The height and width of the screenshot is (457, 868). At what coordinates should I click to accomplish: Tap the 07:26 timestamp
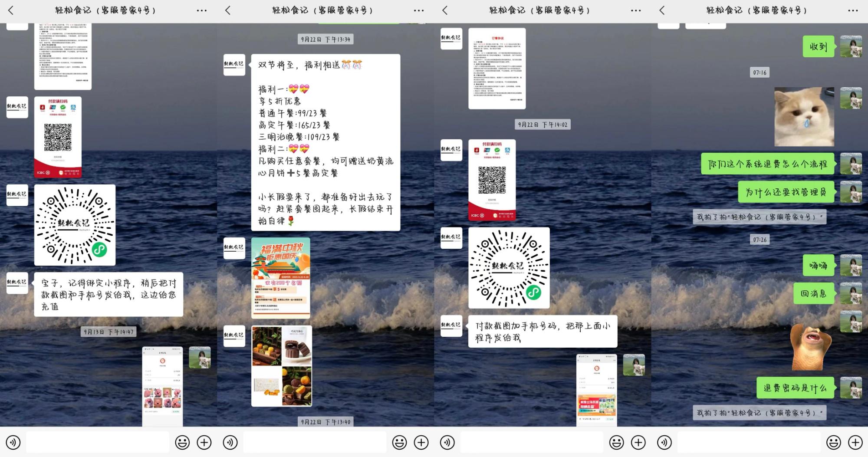click(759, 240)
